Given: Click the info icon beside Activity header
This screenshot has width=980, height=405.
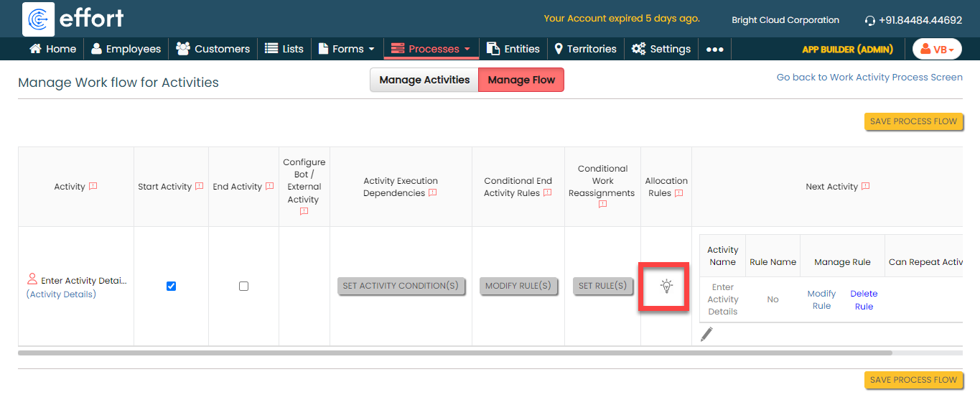Looking at the screenshot, I should (93, 187).
